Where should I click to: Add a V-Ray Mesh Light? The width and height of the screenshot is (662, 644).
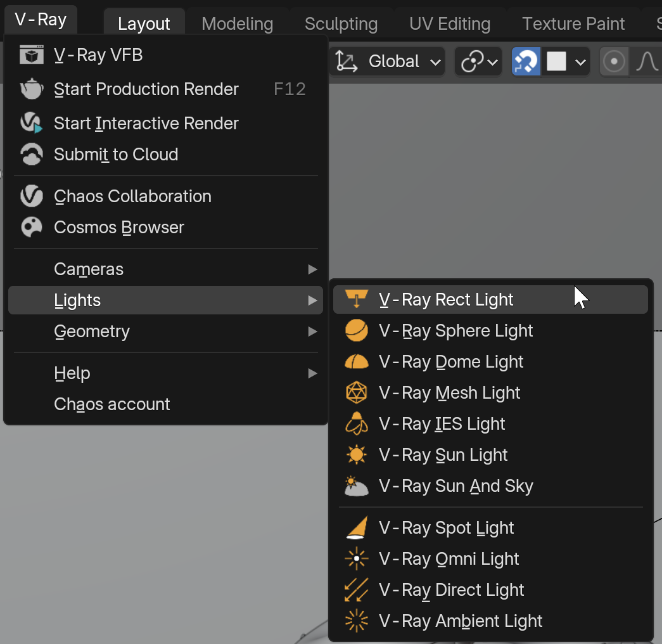(490, 392)
